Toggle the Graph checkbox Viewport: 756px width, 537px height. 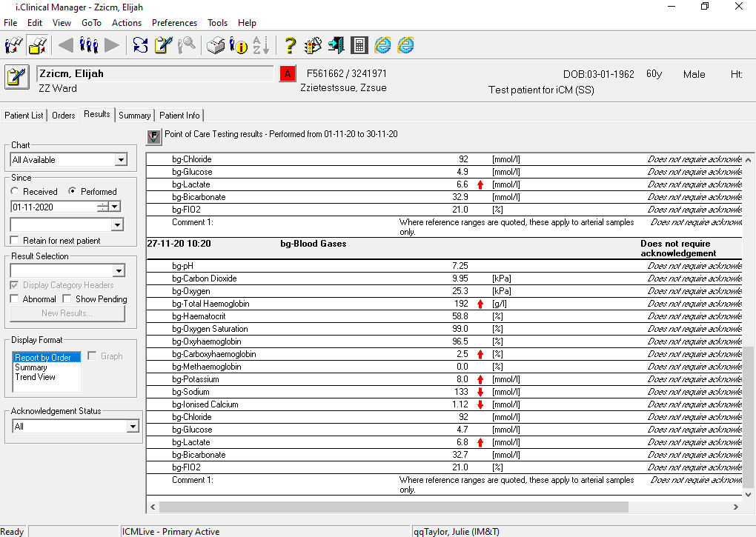coord(92,356)
